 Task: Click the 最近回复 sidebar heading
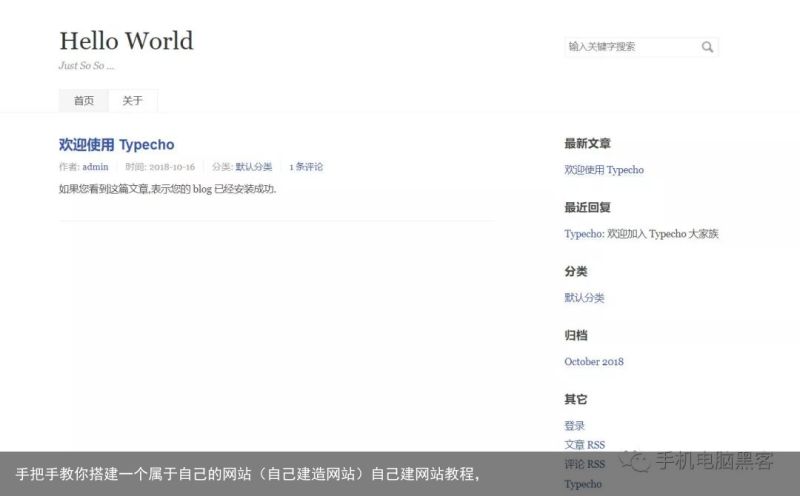(x=587, y=207)
